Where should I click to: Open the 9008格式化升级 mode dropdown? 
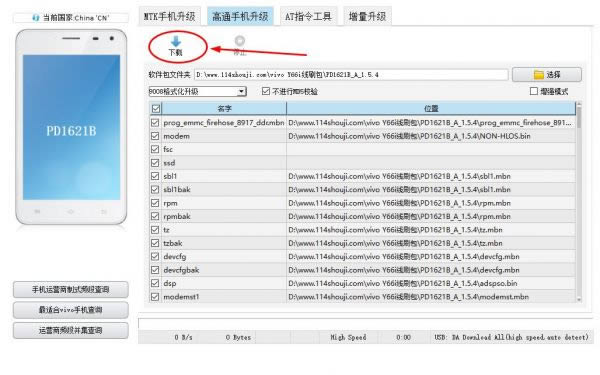[x=197, y=91]
